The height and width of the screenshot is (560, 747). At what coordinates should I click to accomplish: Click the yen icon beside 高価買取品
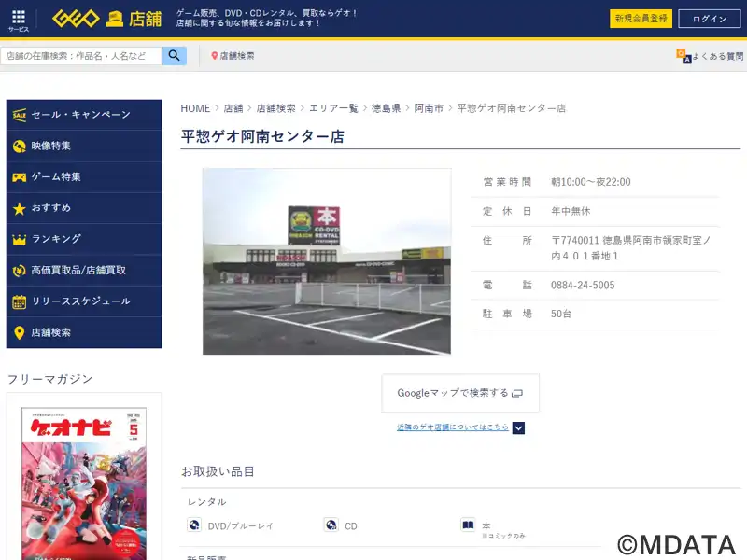[x=19, y=271]
